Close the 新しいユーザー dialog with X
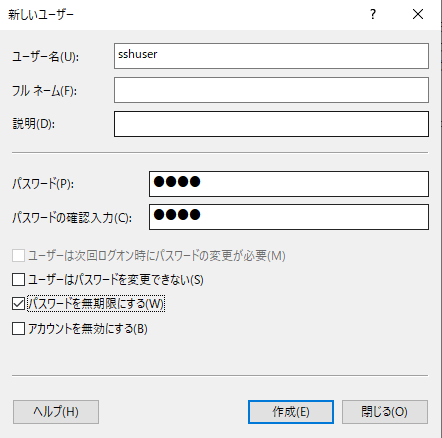The height and width of the screenshot is (438, 442). point(418,14)
